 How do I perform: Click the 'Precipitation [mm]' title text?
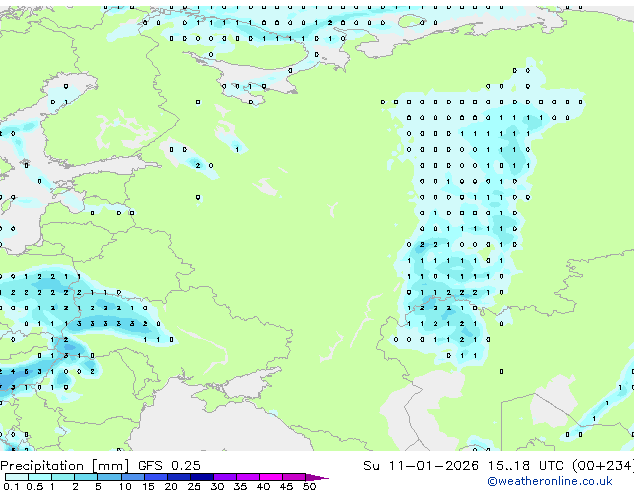click(x=65, y=466)
